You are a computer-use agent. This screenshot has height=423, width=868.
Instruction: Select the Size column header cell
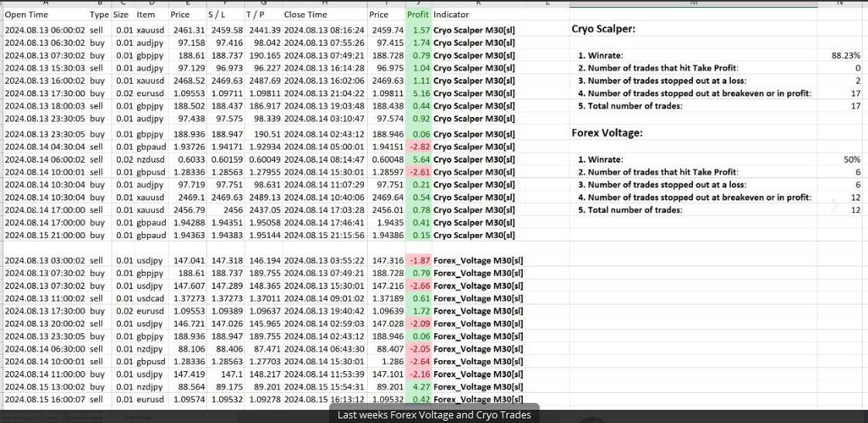121,15
